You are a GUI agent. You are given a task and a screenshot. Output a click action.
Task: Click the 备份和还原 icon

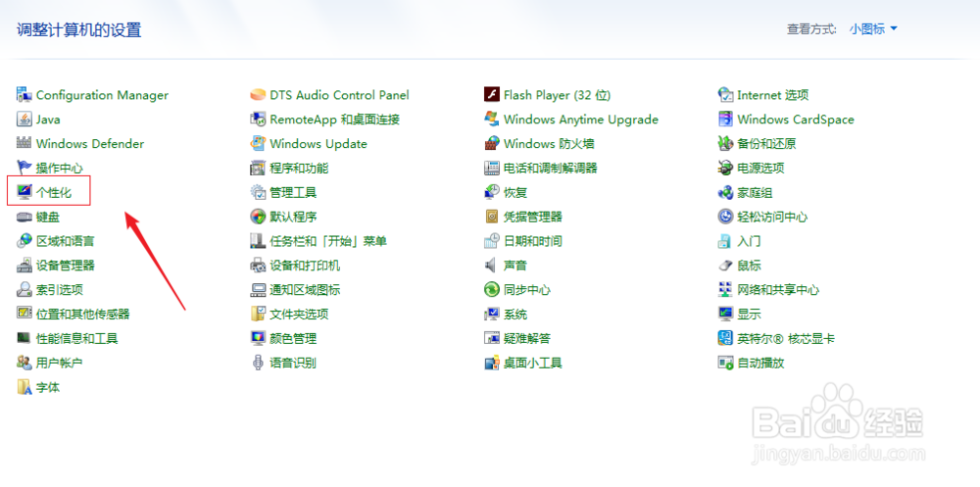point(725,144)
